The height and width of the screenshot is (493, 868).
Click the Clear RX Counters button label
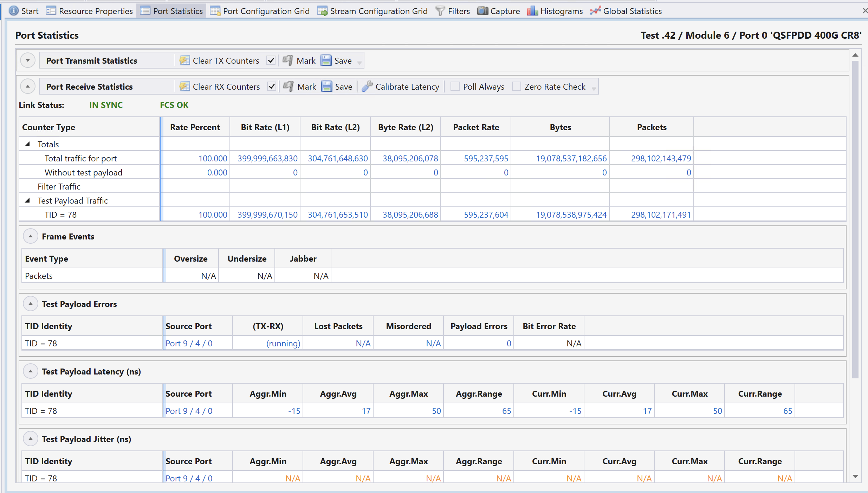tap(226, 87)
